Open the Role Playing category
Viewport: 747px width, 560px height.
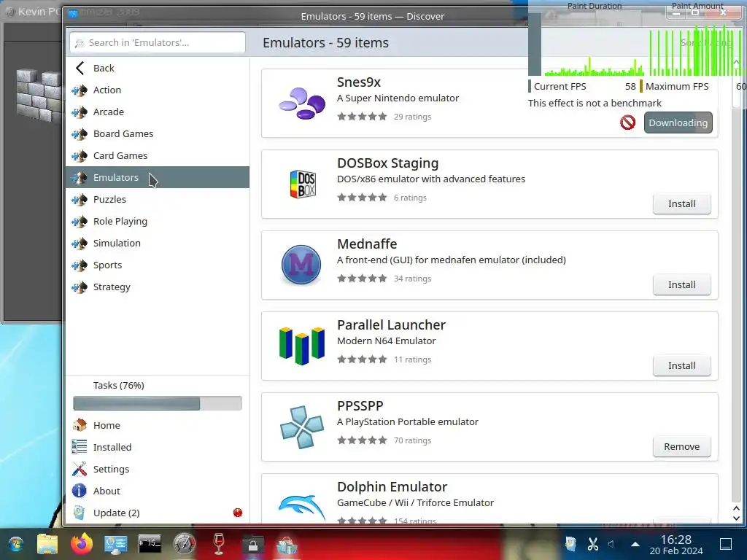[x=158, y=222]
